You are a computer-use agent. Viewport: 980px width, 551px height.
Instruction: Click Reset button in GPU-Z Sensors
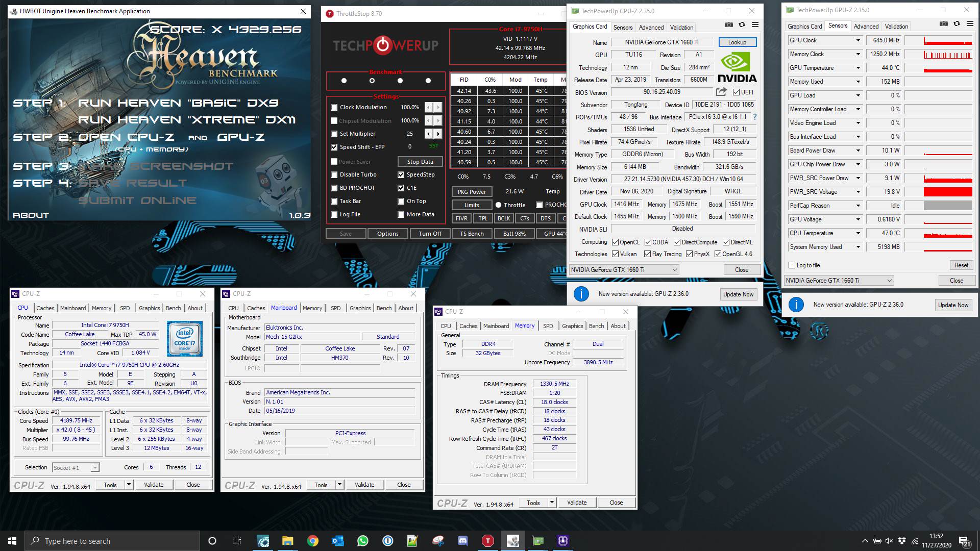[x=961, y=265]
